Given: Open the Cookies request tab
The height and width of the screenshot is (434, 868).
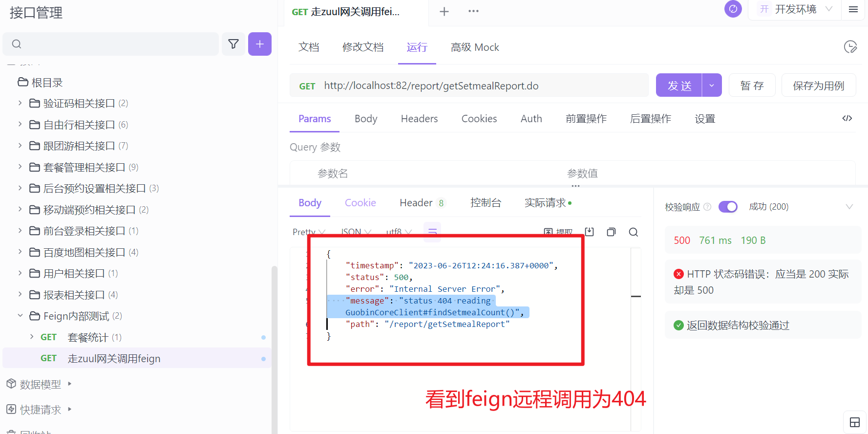Looking at the screenshot, I should [479, 119].
